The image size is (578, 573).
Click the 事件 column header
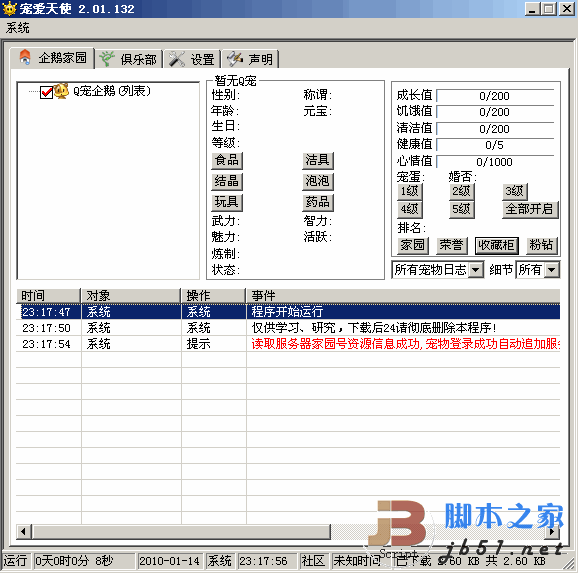[403, 296]
